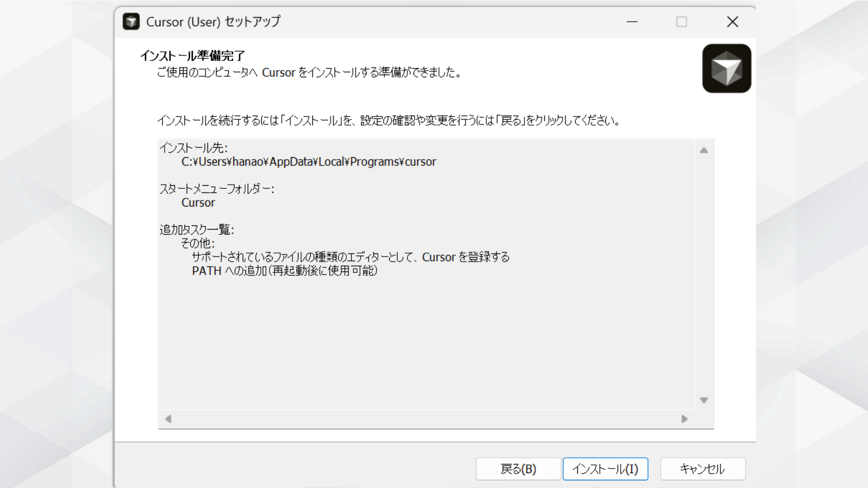Click the 'スタートメニューフォルダー:' label

217,189
